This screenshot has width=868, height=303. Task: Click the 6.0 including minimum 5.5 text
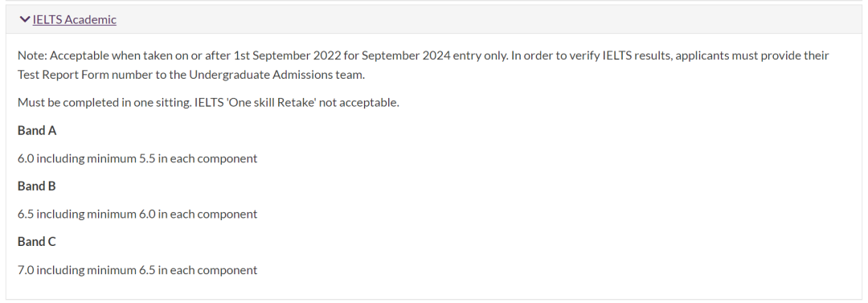137,158
